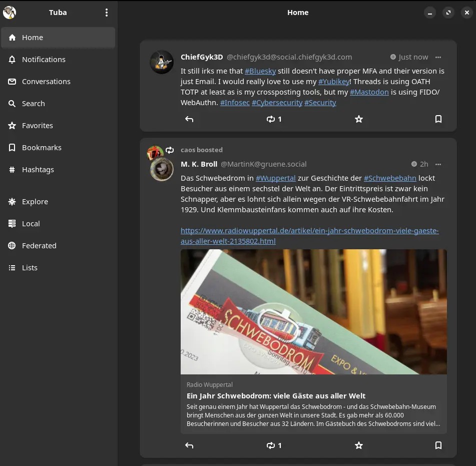The width and height of the screenshot is (476, 466).
Task: Open Tuba main menu with three dots
Action: (106, 13)
